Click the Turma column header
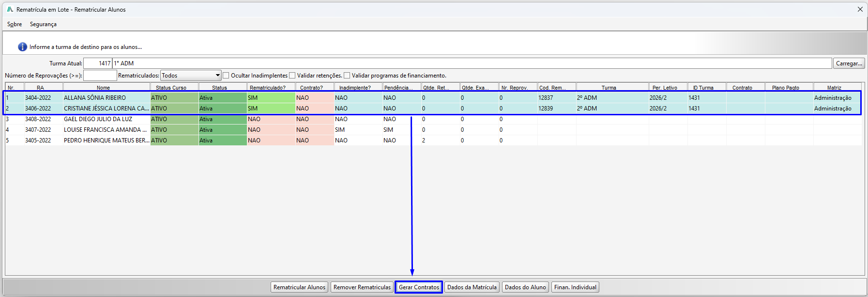The image size is (868, 297). tap(612, 88)
